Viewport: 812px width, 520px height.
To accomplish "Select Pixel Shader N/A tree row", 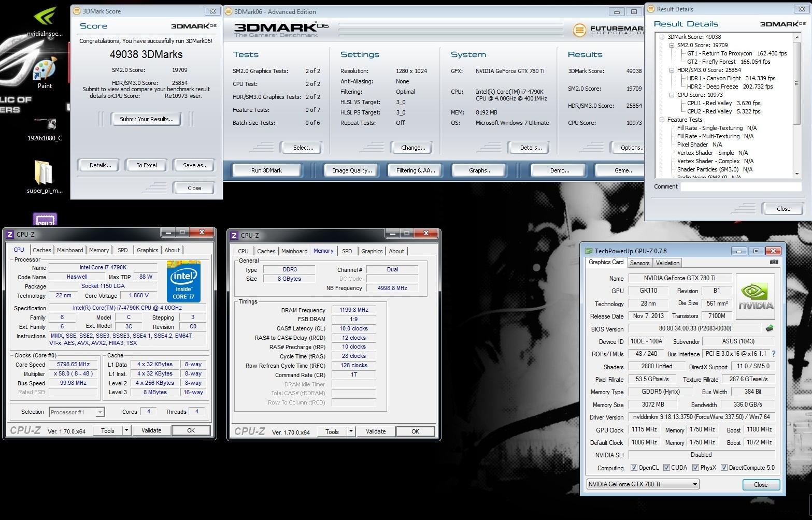I will 700,145.
